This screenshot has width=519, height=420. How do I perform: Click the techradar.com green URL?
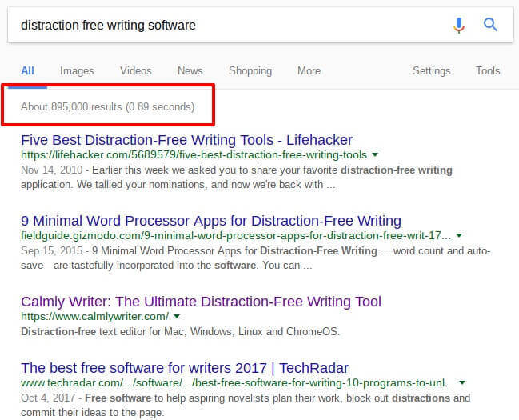tap(238, 383)
